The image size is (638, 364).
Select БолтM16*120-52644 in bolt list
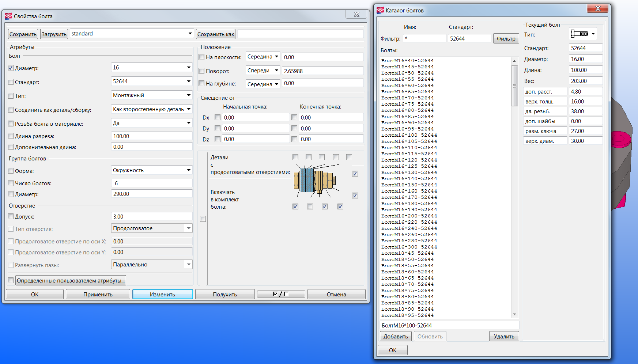tap(409, 160)
